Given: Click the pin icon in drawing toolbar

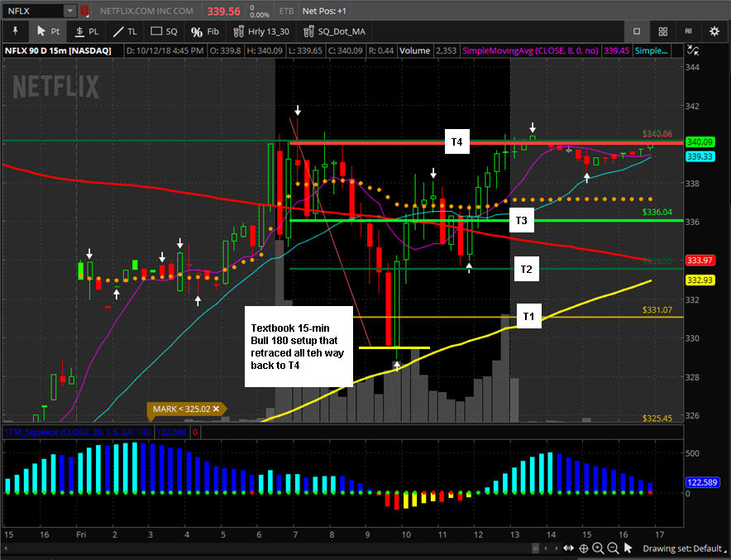Looking at the screenshot, I should click(15, 31).
